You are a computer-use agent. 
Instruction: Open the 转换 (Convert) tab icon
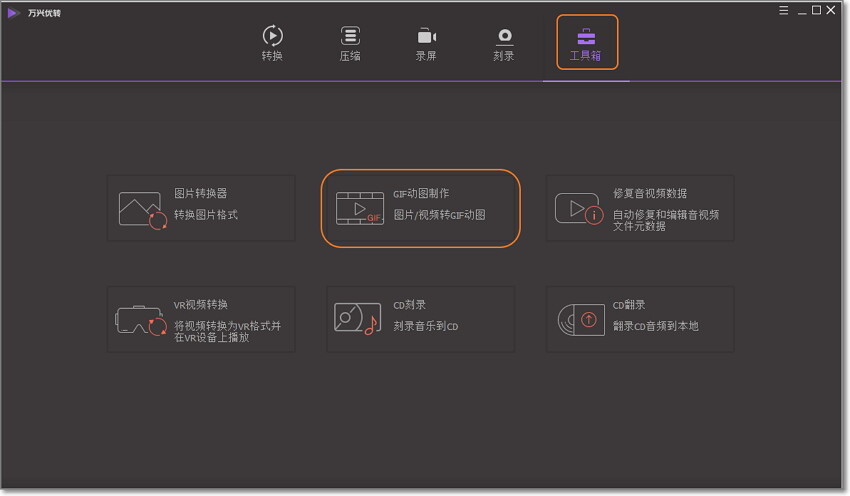pyautogui.click(x=272, y=36)
